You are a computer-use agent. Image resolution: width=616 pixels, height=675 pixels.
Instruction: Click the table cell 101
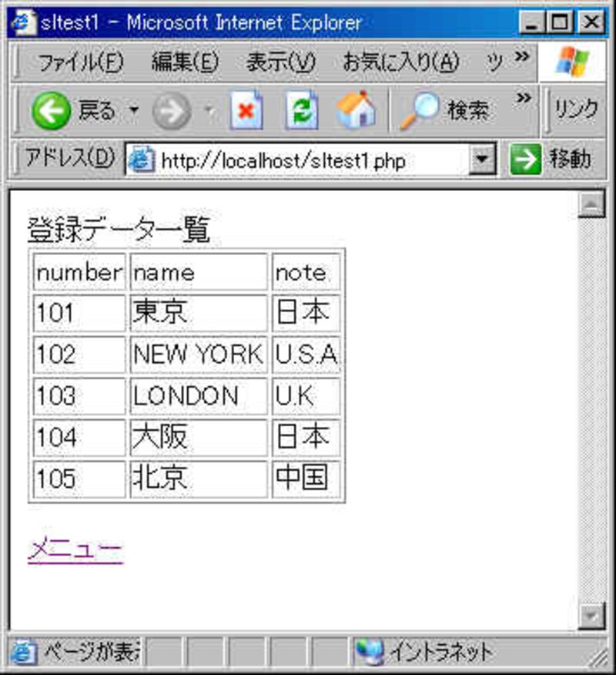(79, 313)
